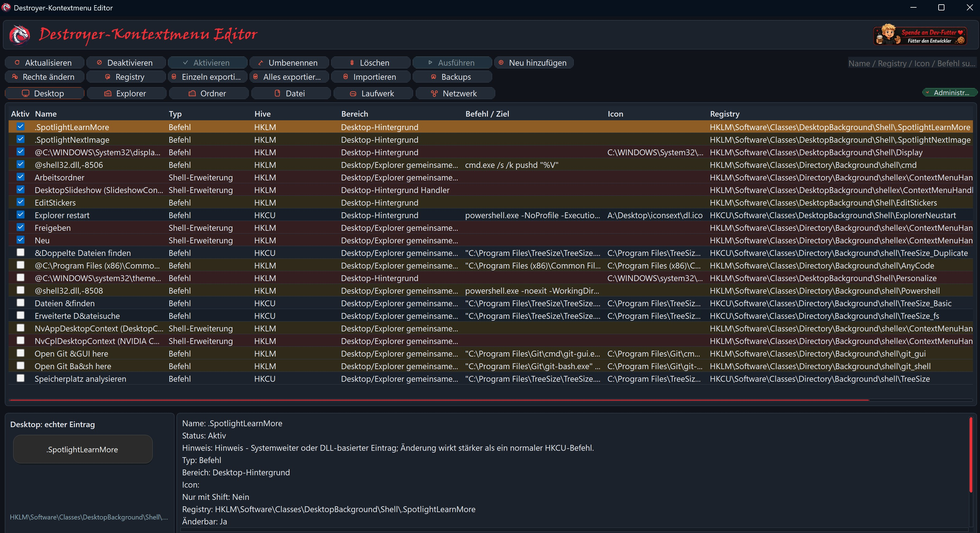Viewport: 980px width, 533px height.
Task: Click the Einzeln exportieren button
Action: pos(208,76)
